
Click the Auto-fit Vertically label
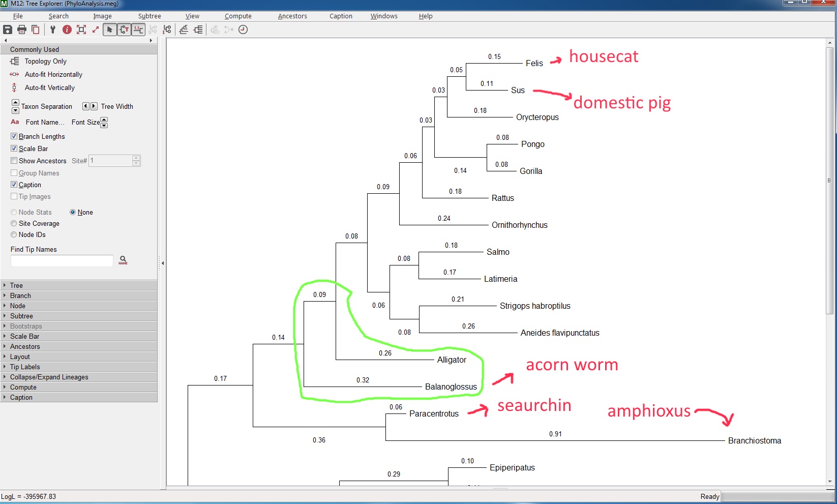[x=50, y=87]
